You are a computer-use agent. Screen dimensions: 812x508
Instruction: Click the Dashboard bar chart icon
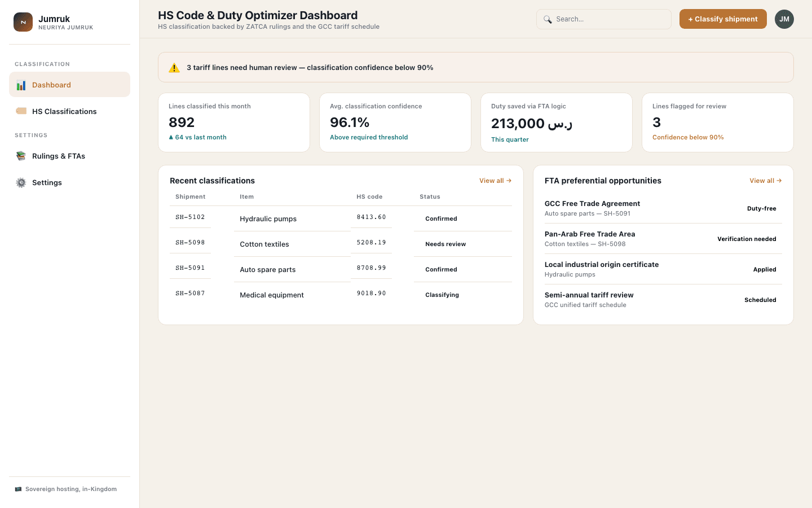21,85
